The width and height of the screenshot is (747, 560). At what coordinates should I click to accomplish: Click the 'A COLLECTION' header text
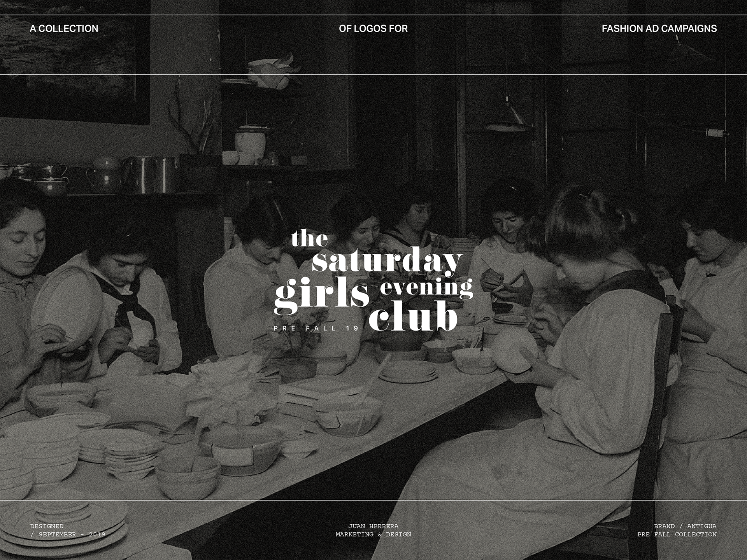64,28
